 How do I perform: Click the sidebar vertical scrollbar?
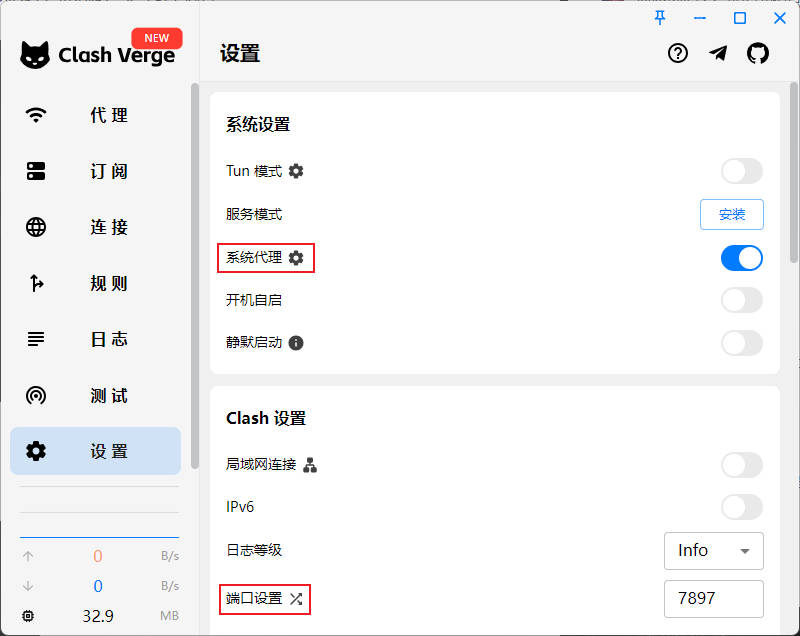[194, 275]
